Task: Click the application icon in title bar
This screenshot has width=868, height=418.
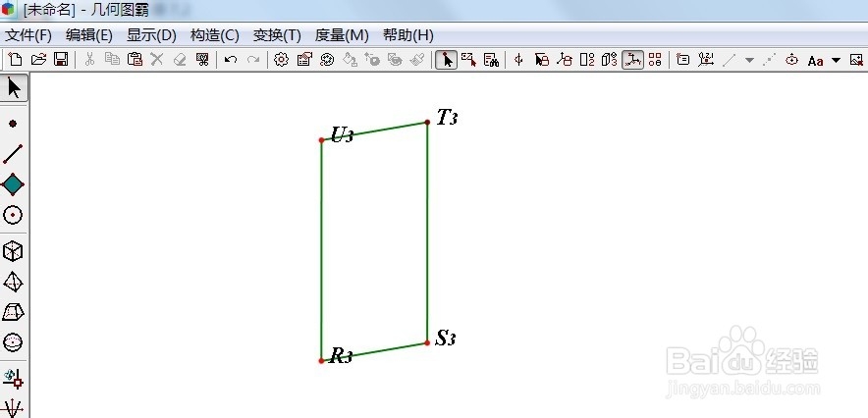Action: 10,10
